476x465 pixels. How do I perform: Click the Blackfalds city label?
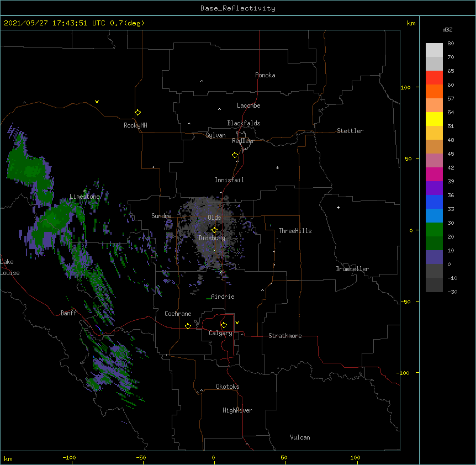coord(244,123)
